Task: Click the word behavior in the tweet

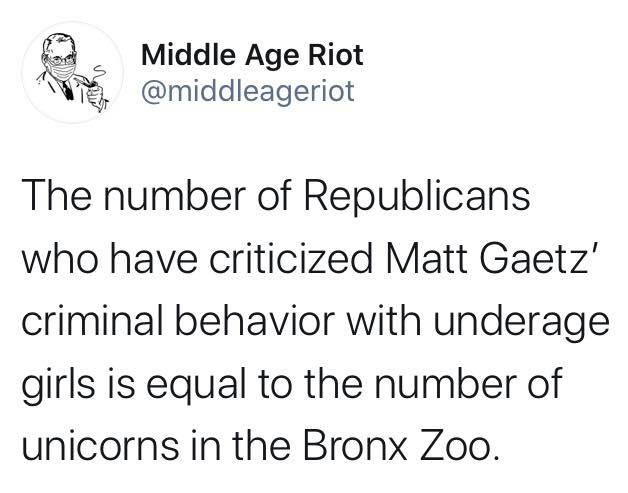Action: [x=255, y=321]
